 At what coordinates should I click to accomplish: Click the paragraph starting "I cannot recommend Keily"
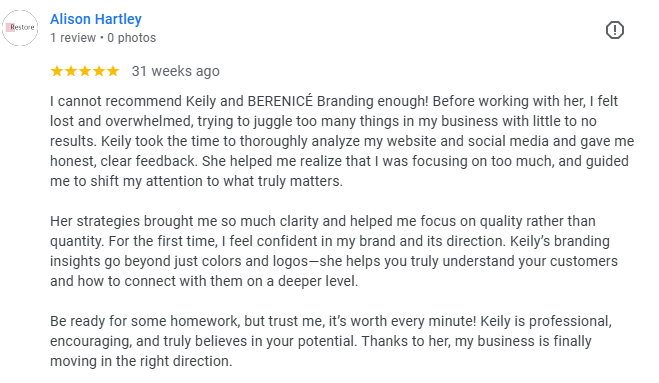click(342, 141)
